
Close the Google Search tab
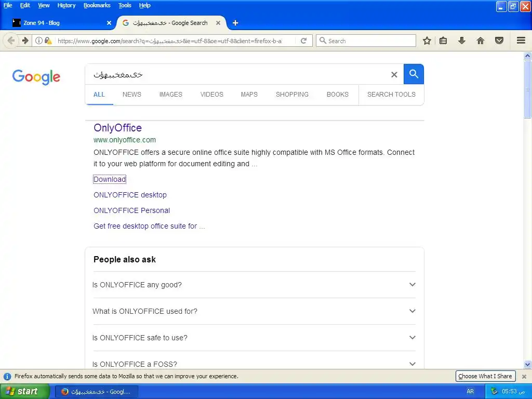[218, 23]
